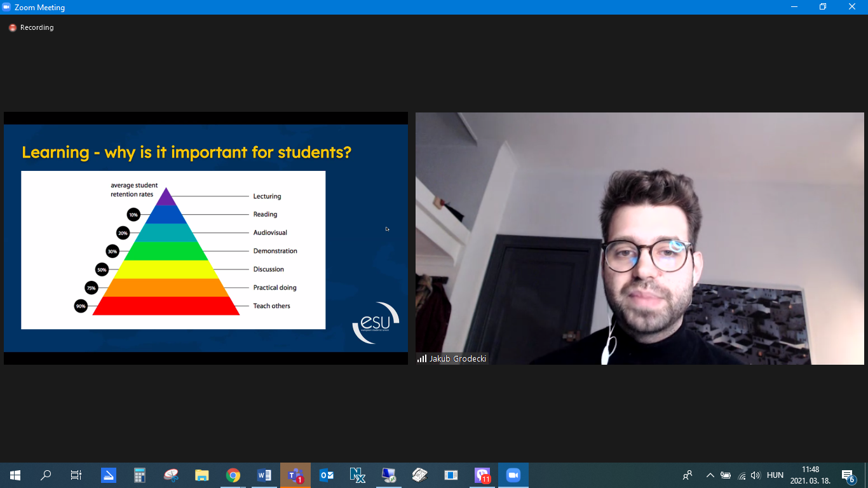Click the shared slide with learning pyramid
The height and width of the screenshot is (488, 868).
(x=206, y=238)
